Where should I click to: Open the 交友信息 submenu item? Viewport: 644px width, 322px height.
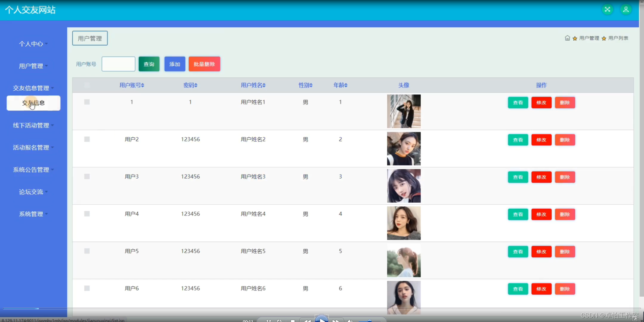pyautogui.click(x=33, y=103)
